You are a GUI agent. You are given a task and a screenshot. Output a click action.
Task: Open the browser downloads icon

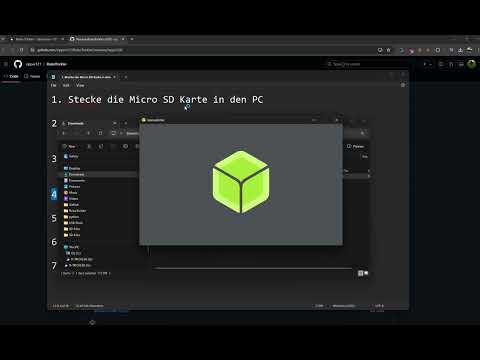click(460, 50)
